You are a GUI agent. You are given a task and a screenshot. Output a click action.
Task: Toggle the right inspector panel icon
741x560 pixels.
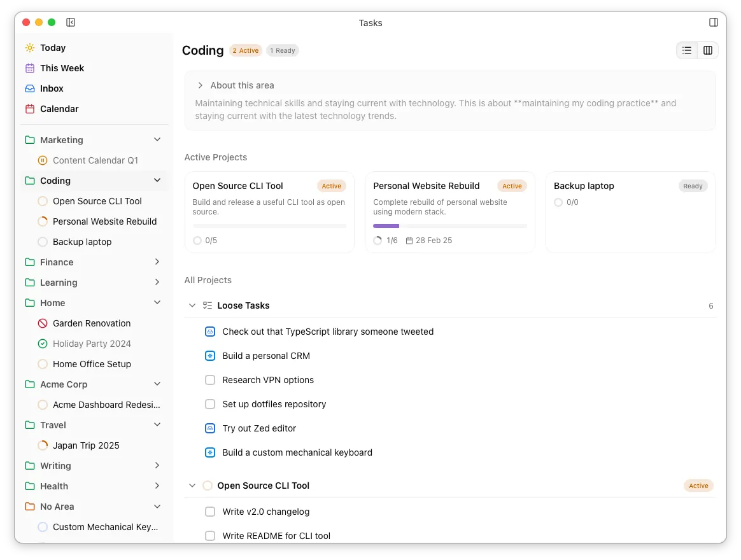click(x=714, y=22)
